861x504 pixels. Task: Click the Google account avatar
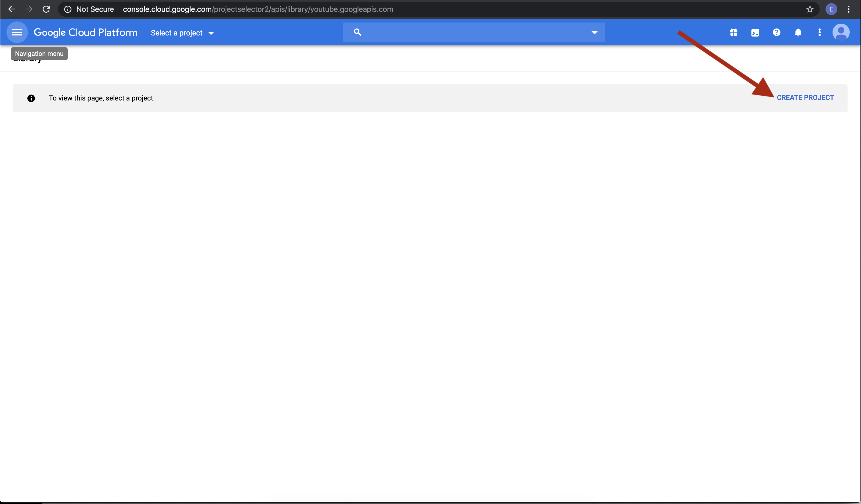click(841, 33)
